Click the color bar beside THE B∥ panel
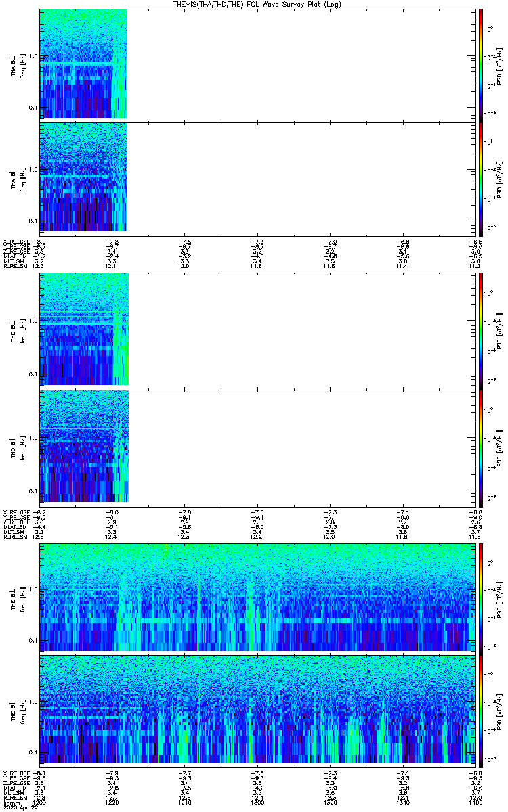The image size is (508, 812). pyautogui.click(x=480, y=712)
